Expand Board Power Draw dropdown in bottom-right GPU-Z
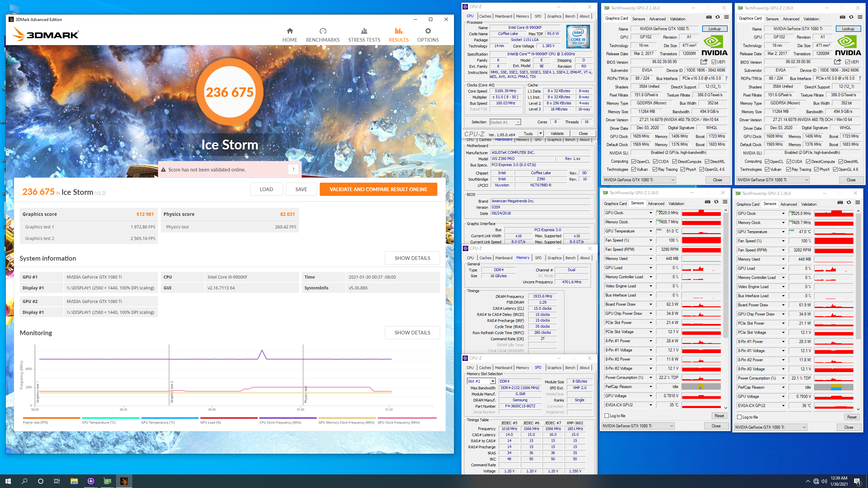Image resolution: width=868 pixels, height=488 pixels. 783,305
